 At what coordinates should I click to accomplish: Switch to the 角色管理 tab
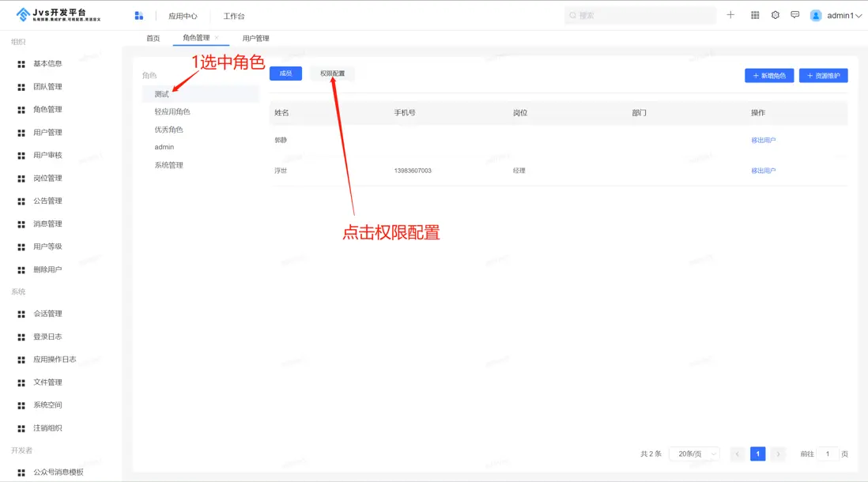click(x=196, y=38)
